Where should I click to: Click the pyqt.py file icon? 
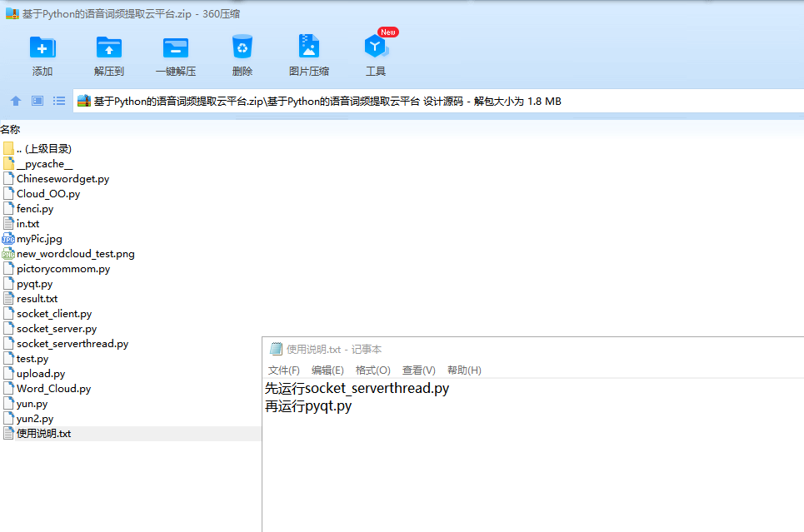8,283
